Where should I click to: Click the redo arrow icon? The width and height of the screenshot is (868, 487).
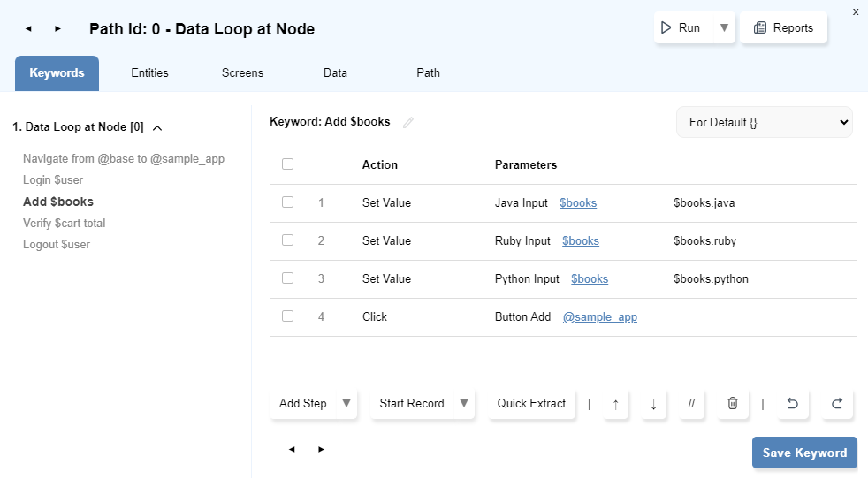pos(836,404)
